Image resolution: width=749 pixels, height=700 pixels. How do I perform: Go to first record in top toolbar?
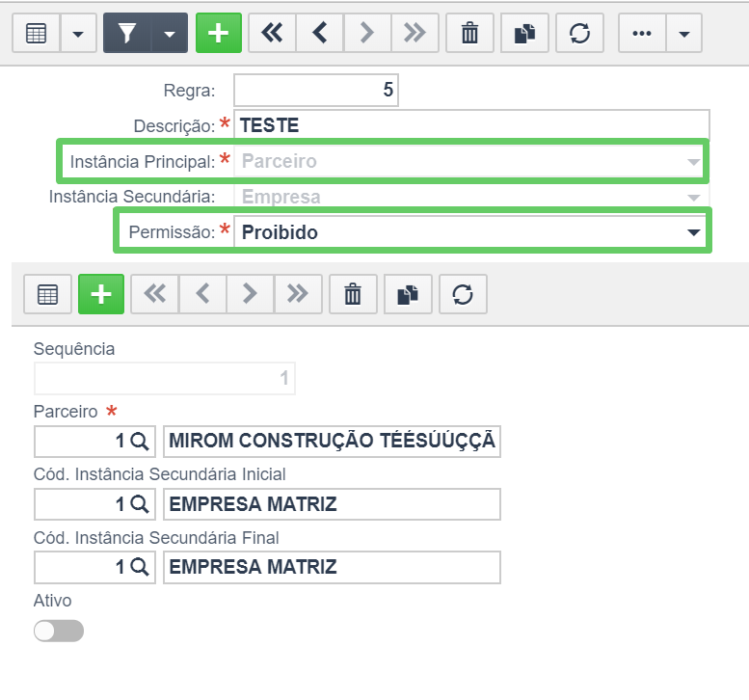click(x=272, y=33)
